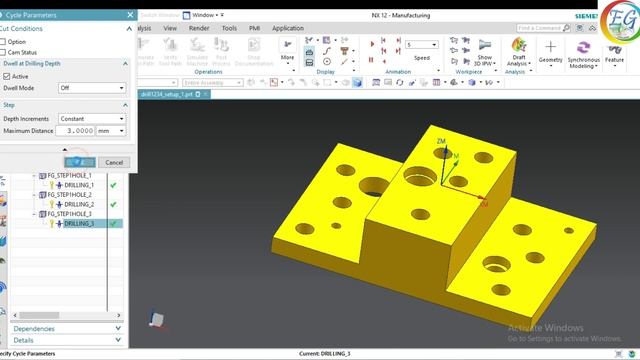The width and height of the screenshot is (640, 360).
Task: Open the Application tab
Action: pyautogui.click(x=288, y=28)
